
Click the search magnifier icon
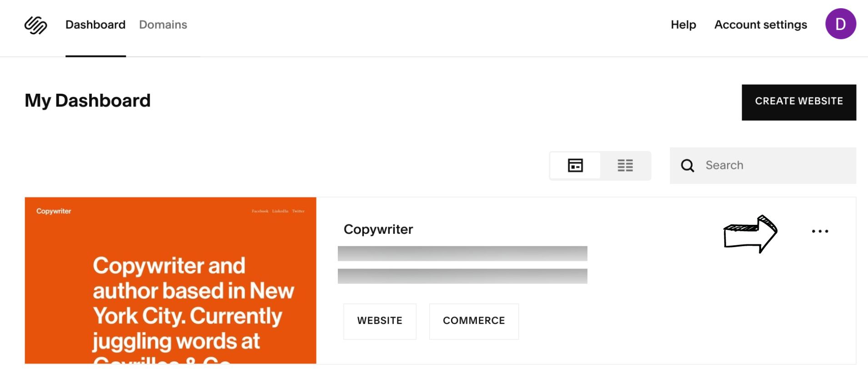coord(687,165)
